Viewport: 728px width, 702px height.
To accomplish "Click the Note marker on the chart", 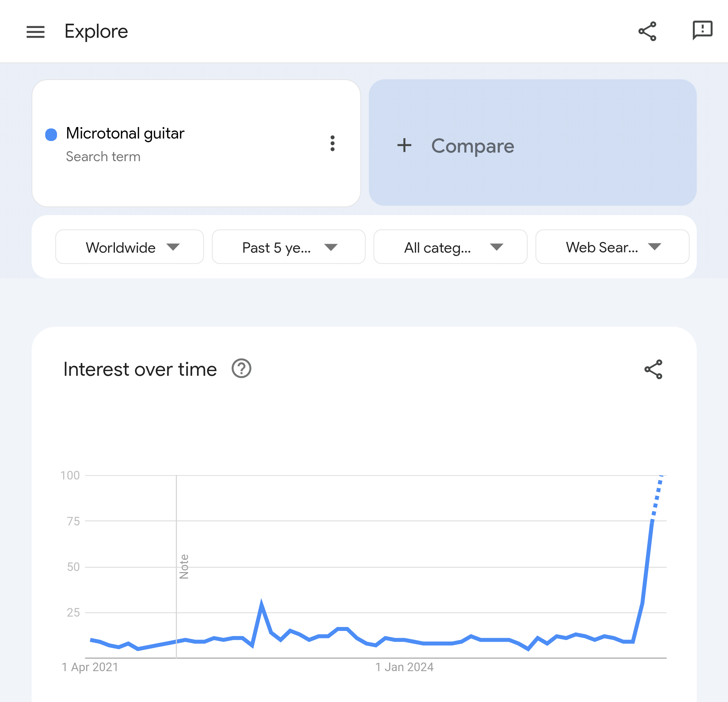I will point(184,567).
